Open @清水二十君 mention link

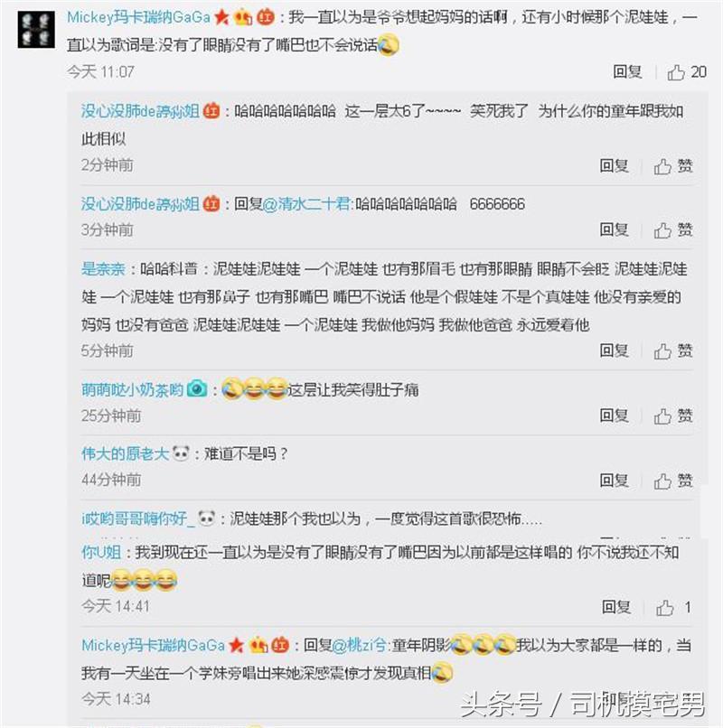[x=306, y=204]
